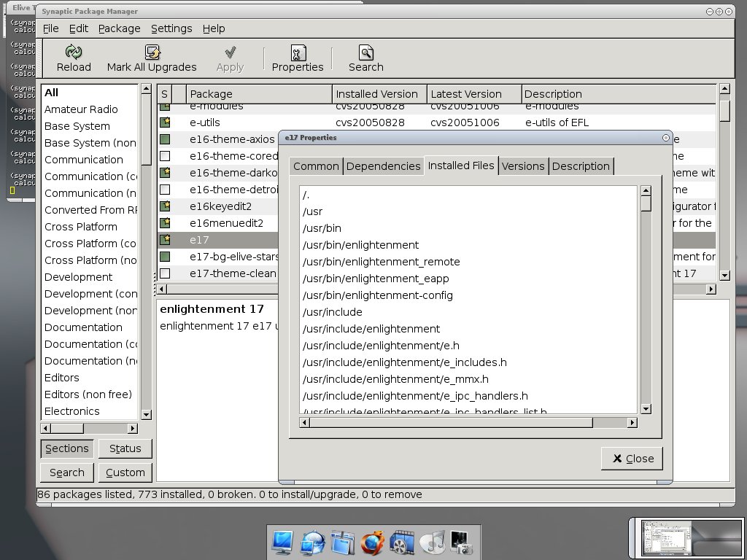The height and width of the screenshot is (560, 747).
Task: Sort by the S status column header
Action: click(164, 94)
